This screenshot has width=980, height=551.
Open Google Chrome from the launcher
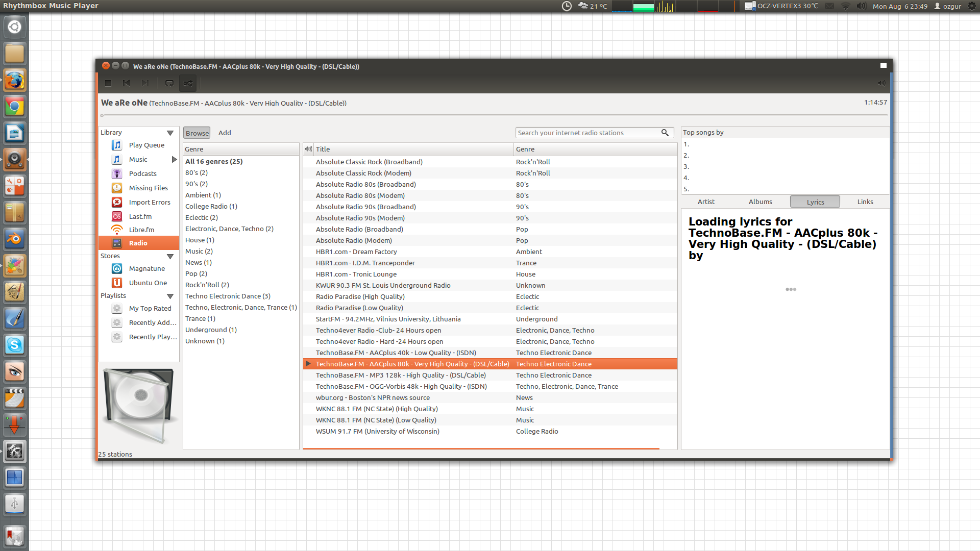pos(14,107)
